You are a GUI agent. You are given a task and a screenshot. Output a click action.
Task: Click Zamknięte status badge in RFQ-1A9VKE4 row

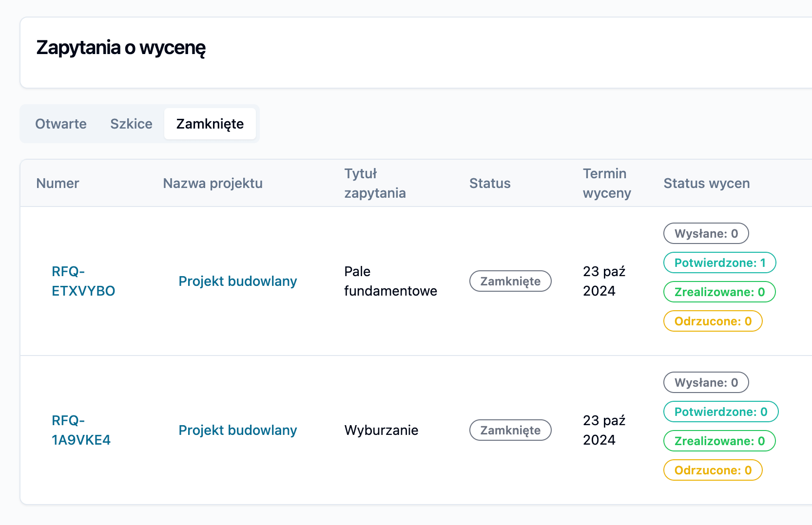click(x=510, y=430)
